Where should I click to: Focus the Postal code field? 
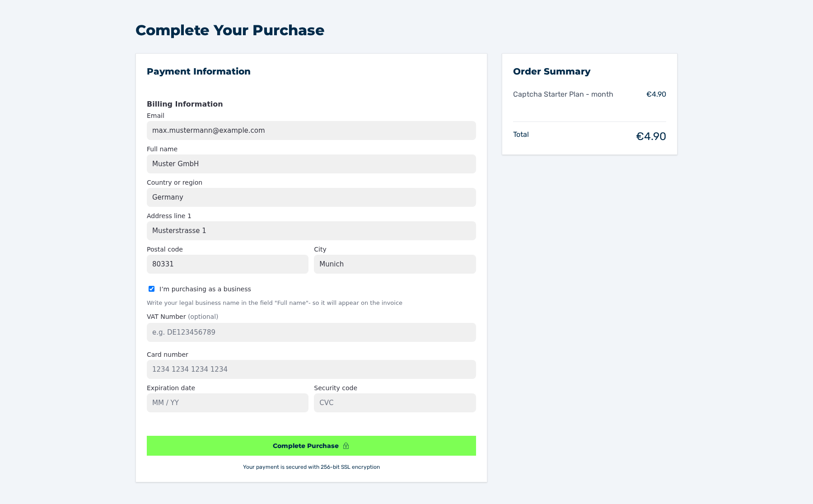click(228, 264)
